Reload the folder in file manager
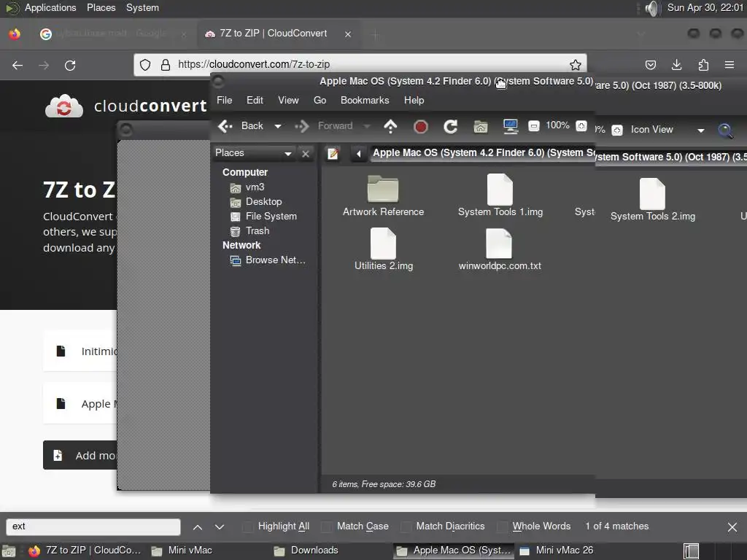Screen dimensions: 747x560 [450, 126]
